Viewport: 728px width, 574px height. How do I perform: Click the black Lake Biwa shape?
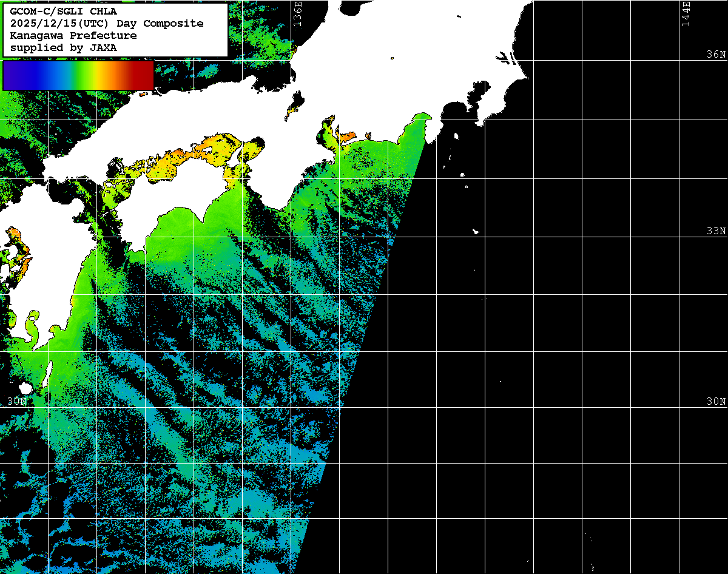297,100
